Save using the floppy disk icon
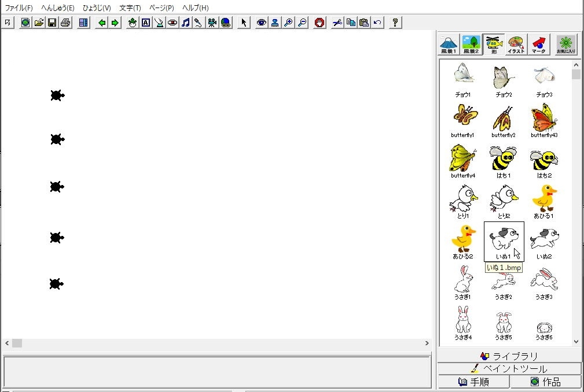The image size is (584, 392). click(x=52, y=23)
